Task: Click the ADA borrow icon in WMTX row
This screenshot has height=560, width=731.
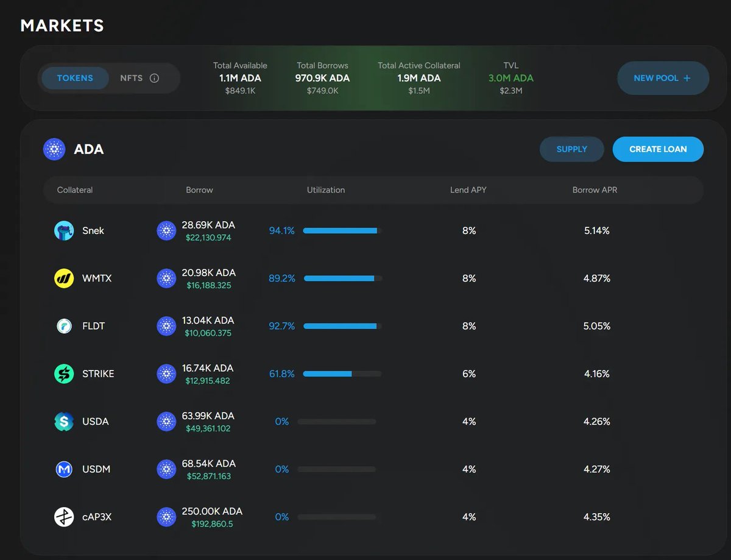Action: (x=166, y=278)
